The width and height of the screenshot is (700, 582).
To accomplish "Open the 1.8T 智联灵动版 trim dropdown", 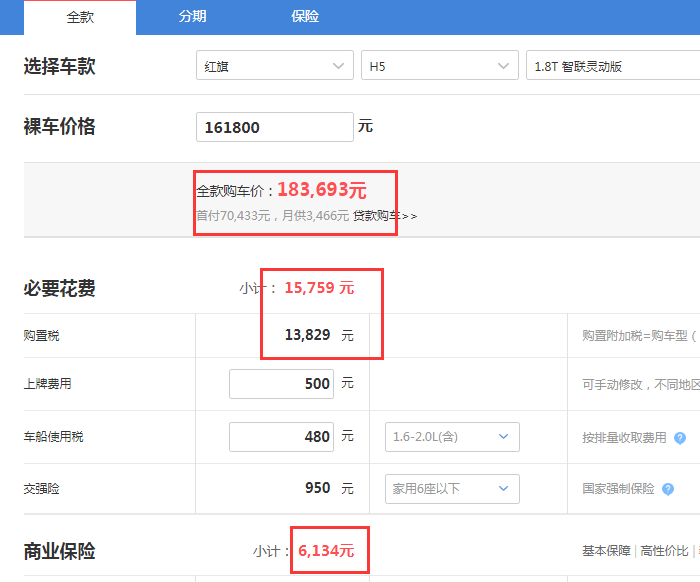I will coord(613,66).
